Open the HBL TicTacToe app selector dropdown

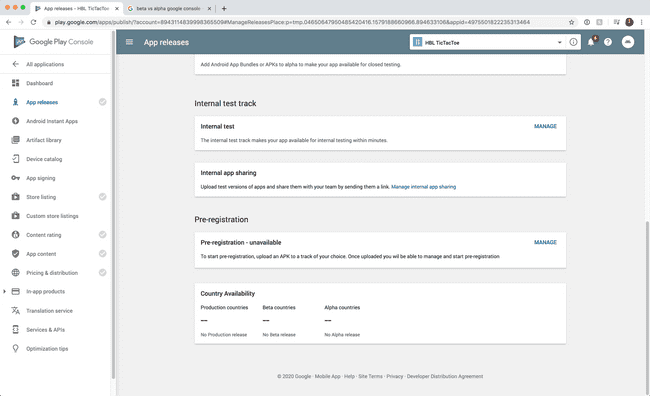pyautogui.click(x=488, y=42)
